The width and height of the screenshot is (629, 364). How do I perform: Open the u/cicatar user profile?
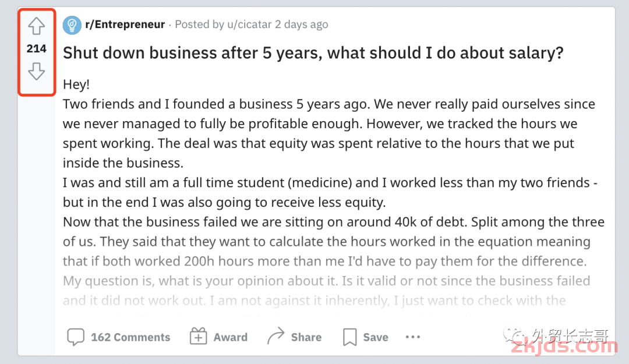pos(249,24)
